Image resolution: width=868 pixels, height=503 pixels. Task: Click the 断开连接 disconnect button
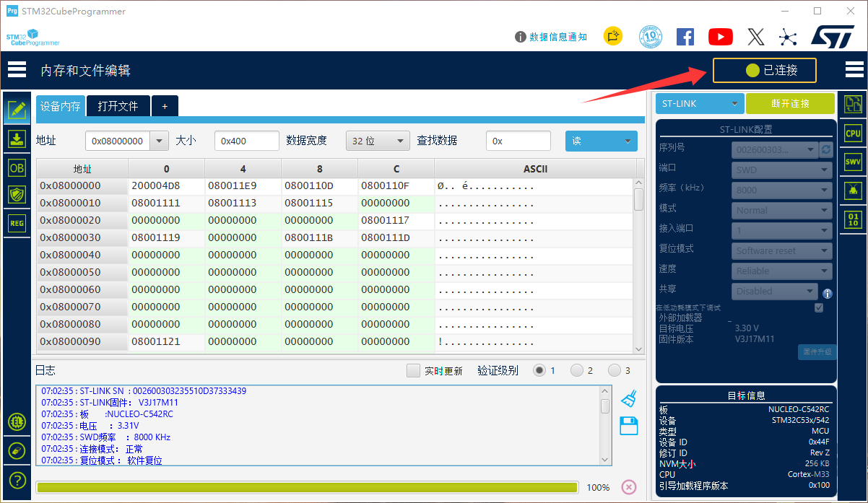(790, 104)
